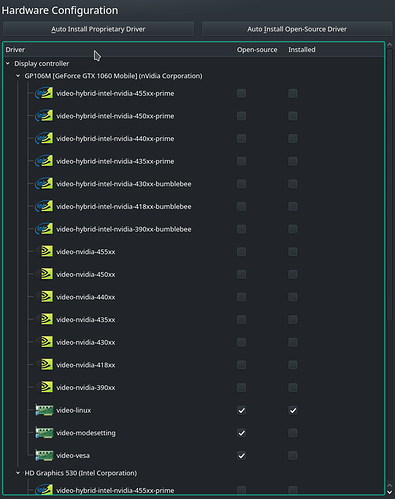Click the card icon of video-linux

44,410
